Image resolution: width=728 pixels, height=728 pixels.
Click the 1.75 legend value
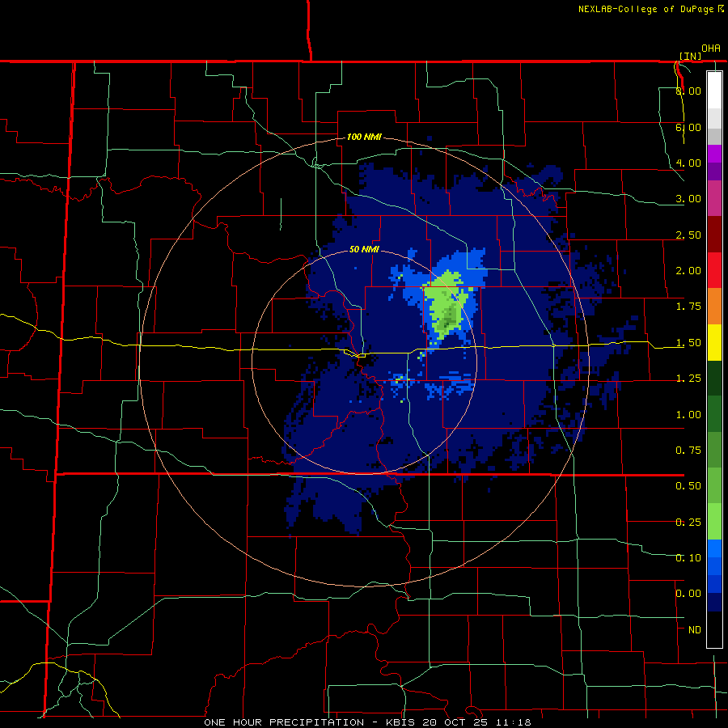coord(688,307)
